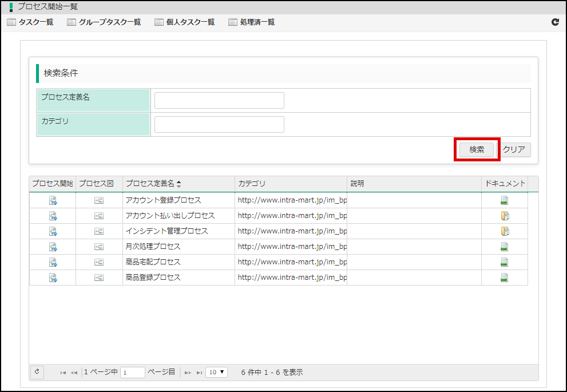Open document for アカウント払い出しプロセス

coord(504,216)
